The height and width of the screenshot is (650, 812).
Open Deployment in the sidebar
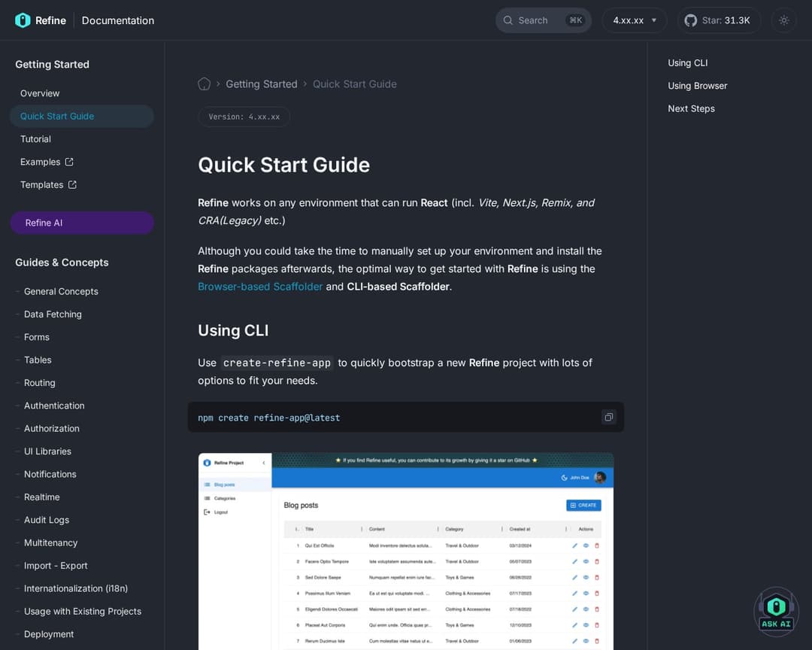coord(49,633)
